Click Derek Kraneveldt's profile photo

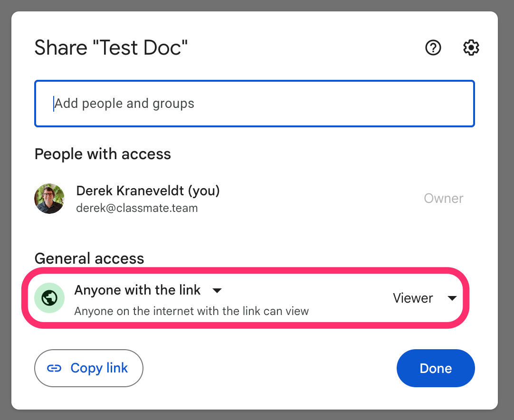pos(49,199)
